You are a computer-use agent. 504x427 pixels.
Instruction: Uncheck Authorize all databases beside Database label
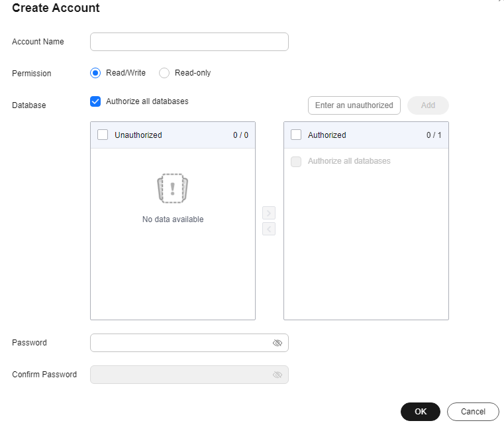click(x=95, y=101)
